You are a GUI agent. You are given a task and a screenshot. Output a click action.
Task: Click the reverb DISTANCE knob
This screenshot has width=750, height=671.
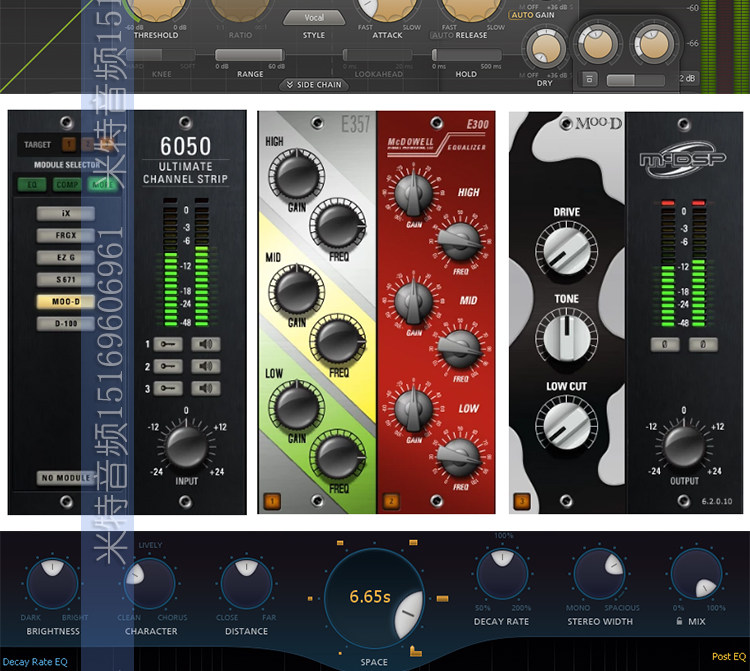tap(246, 583)
